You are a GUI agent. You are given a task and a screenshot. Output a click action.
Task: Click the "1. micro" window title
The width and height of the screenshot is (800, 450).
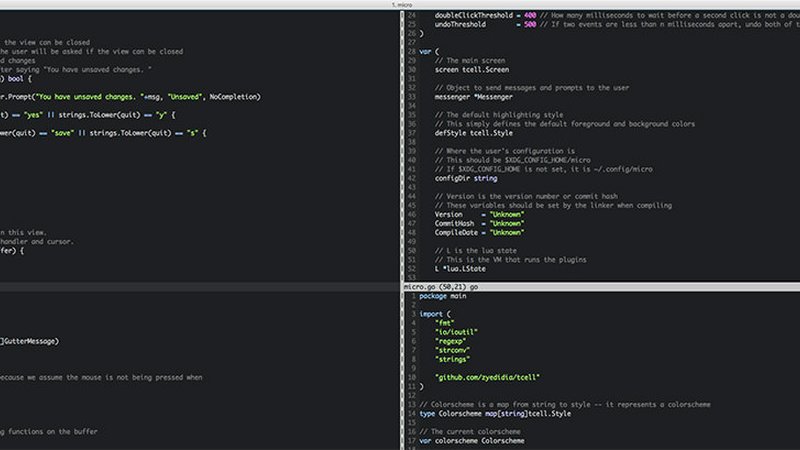tap(400, 4)
